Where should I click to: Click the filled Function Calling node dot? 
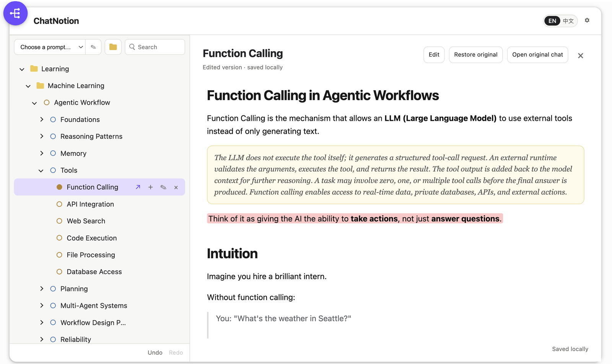59,187
